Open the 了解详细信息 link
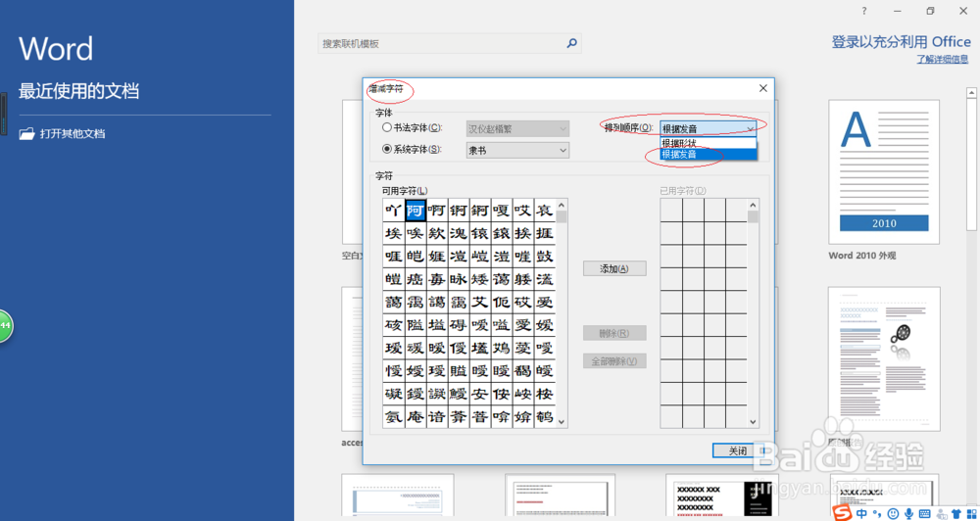This screenshot has height=521, width=980. point(943,60)
